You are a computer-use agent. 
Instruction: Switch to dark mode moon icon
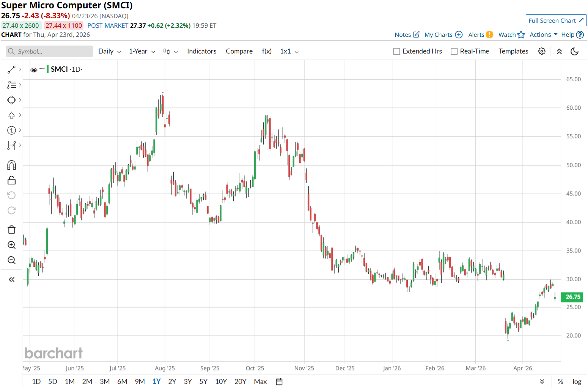coord(574,52)
